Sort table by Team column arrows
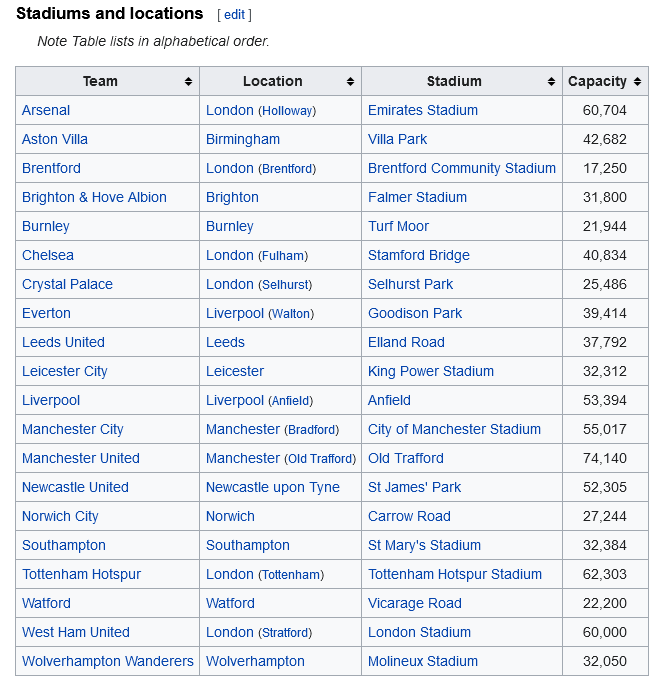661x691 pixels. (x=188, y=82)
